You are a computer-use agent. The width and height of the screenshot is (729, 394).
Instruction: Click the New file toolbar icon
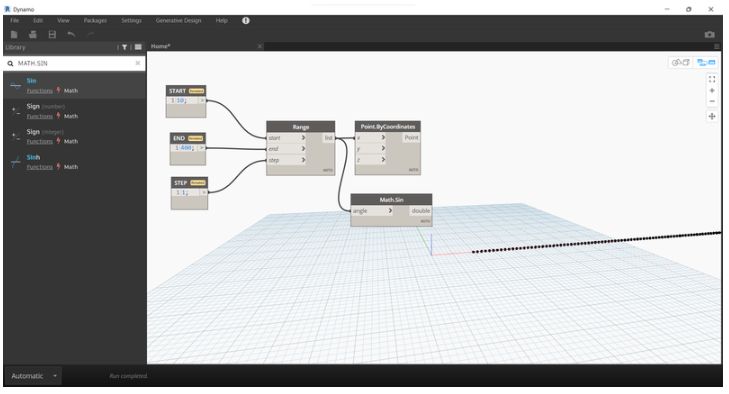click(x=14, y=34)
